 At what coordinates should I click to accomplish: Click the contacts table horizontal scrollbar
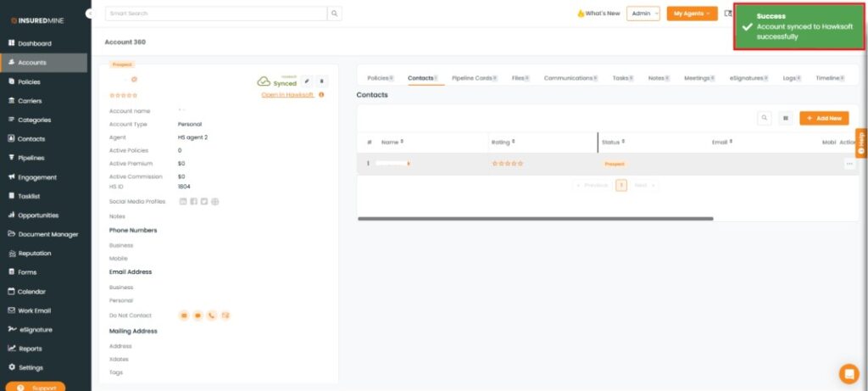(536, 218)
